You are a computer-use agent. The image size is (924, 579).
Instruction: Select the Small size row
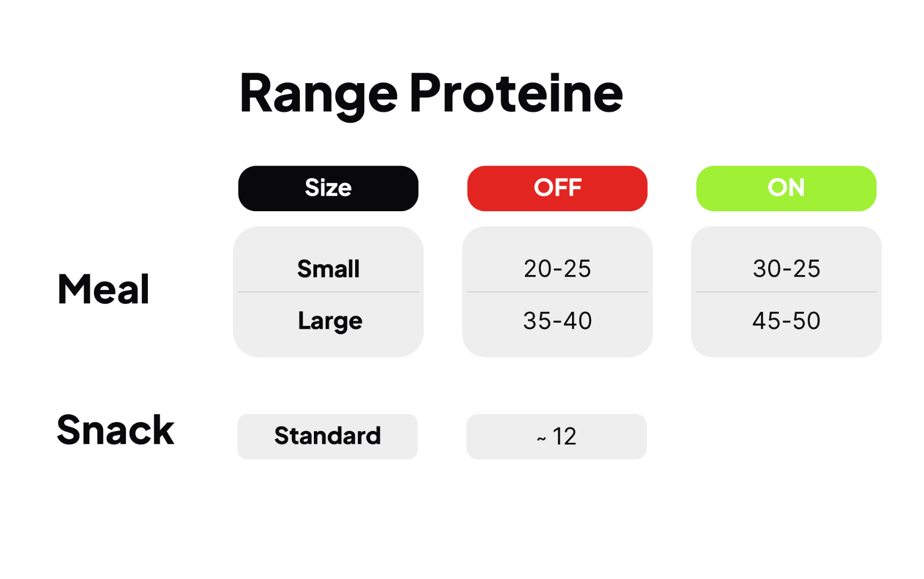[328, 269]
